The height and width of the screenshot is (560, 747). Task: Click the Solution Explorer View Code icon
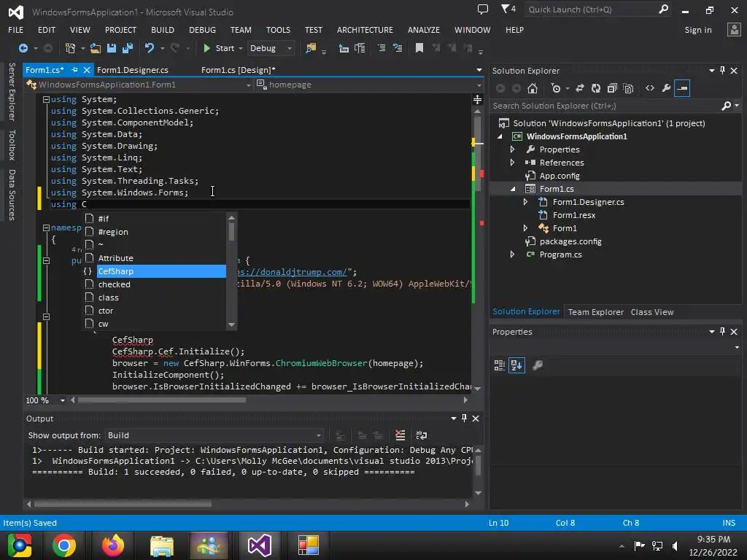(x=650, y=88)
